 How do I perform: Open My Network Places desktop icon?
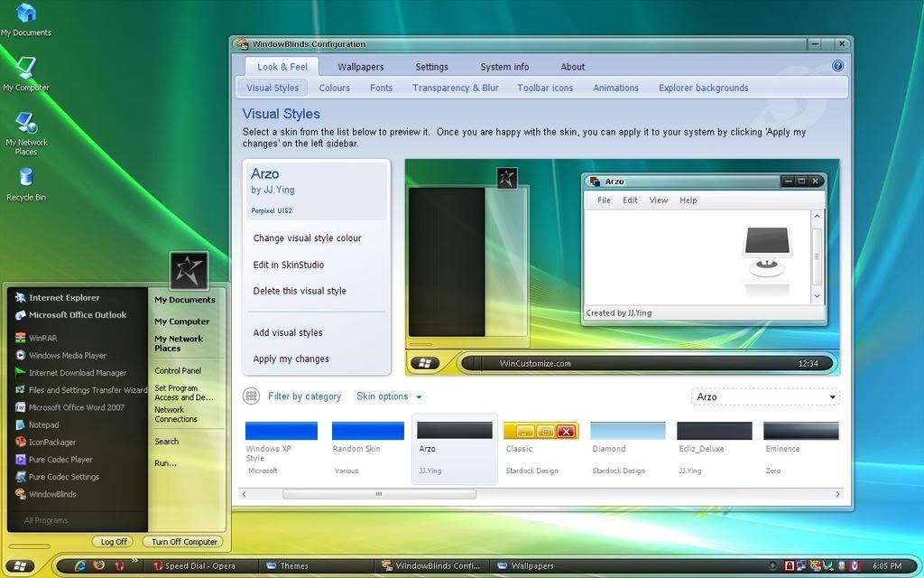coord(25,127)
